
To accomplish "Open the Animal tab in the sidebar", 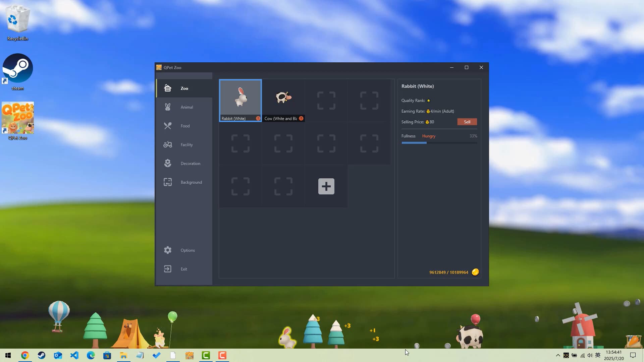I will click(186, 107).
